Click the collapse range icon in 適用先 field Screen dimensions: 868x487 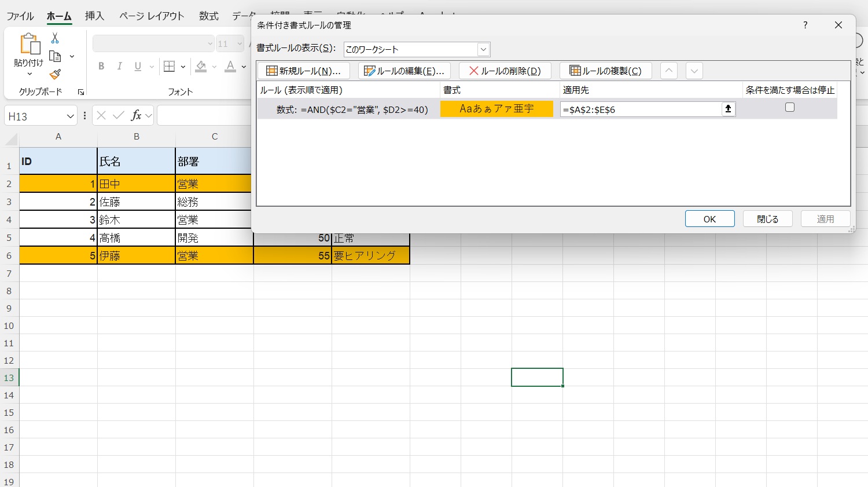pyautogui.click(x=728, y=109)
